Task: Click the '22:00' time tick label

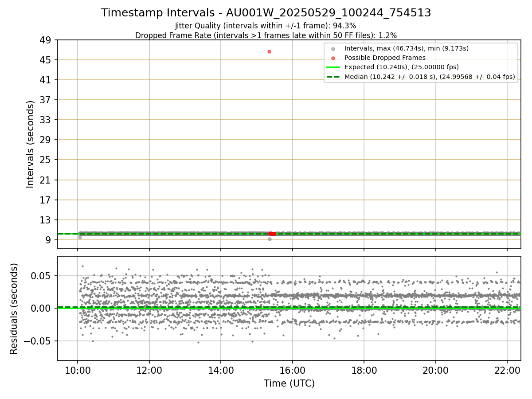Action: click(507, 370)
